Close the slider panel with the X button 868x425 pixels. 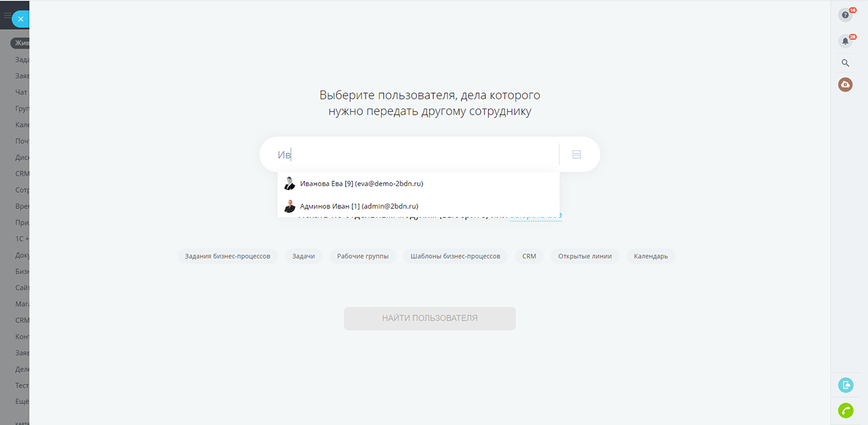[20, 19]
